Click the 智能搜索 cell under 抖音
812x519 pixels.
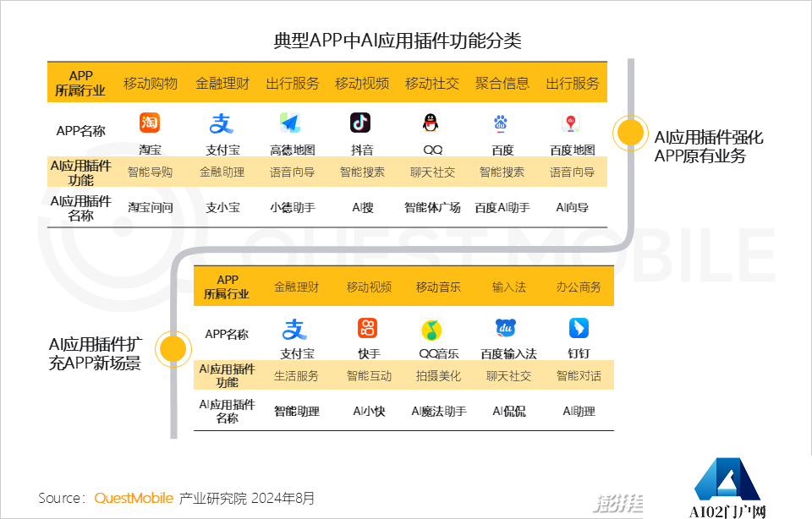[x=362, y=172]
